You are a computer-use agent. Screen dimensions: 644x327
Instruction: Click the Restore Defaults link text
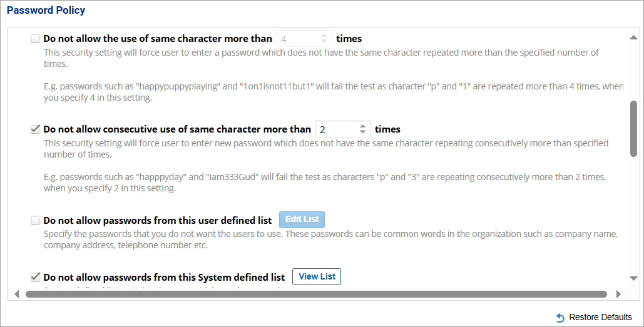coord(600,318)
